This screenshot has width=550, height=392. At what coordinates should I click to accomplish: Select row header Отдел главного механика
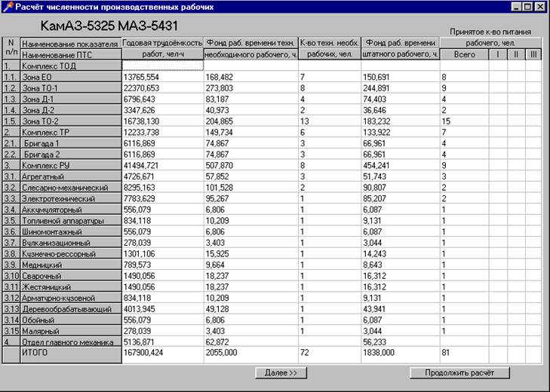[71, 341]
